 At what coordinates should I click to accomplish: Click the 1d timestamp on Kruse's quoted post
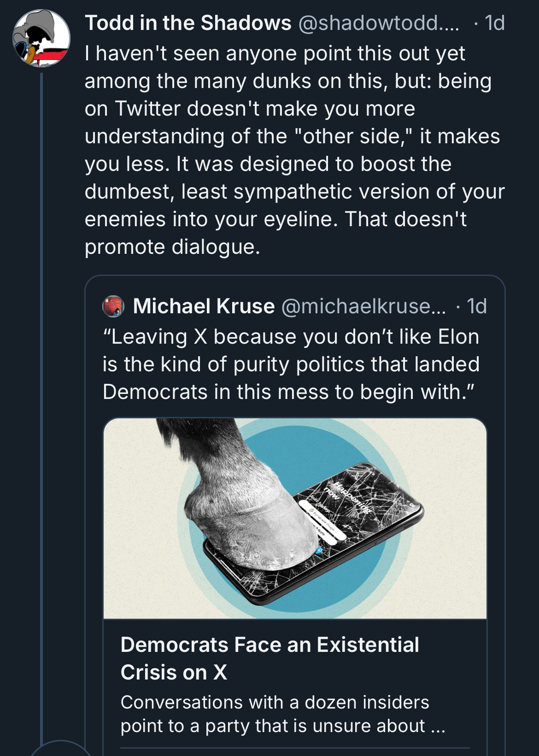476,306
